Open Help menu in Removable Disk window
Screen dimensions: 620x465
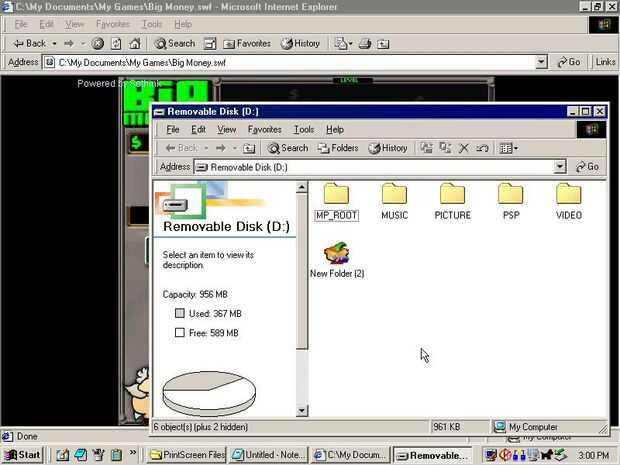(x=335, y=130)
